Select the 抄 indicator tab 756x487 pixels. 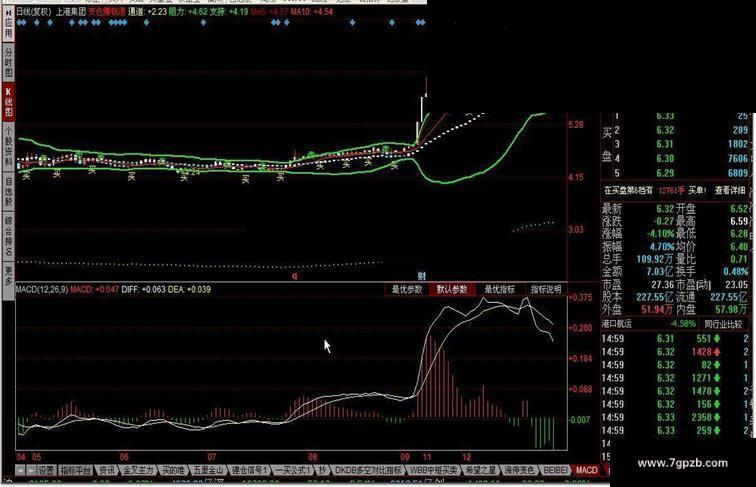323,470
